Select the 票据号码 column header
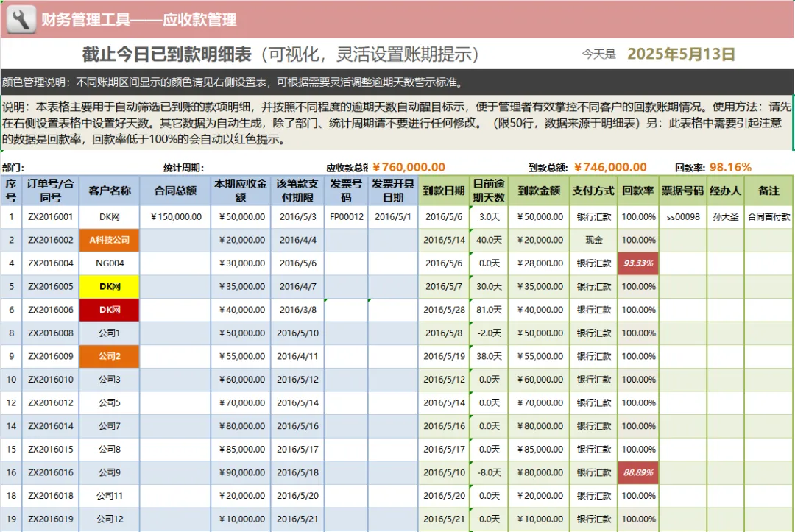Viewport: 795px width, 532px height. tap(683, 191)
